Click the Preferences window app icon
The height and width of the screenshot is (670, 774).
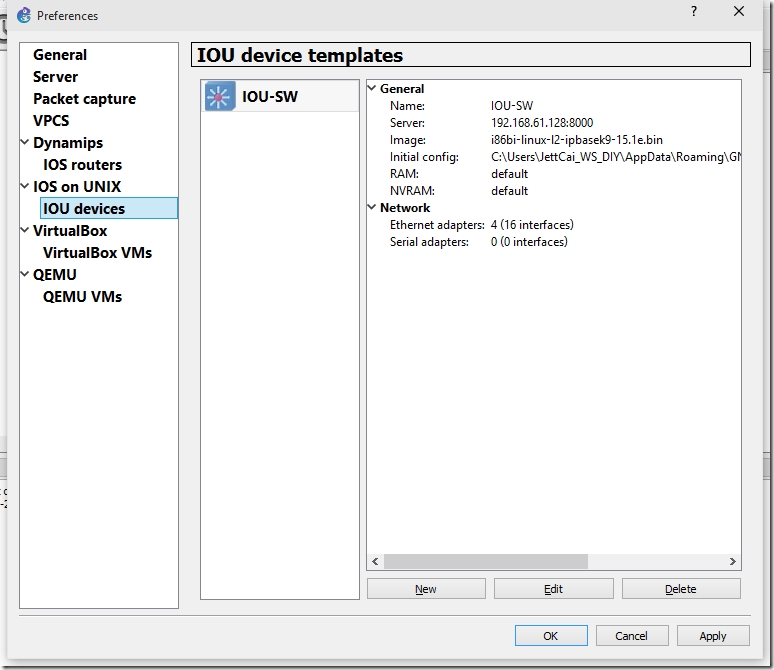pos(23,15)
